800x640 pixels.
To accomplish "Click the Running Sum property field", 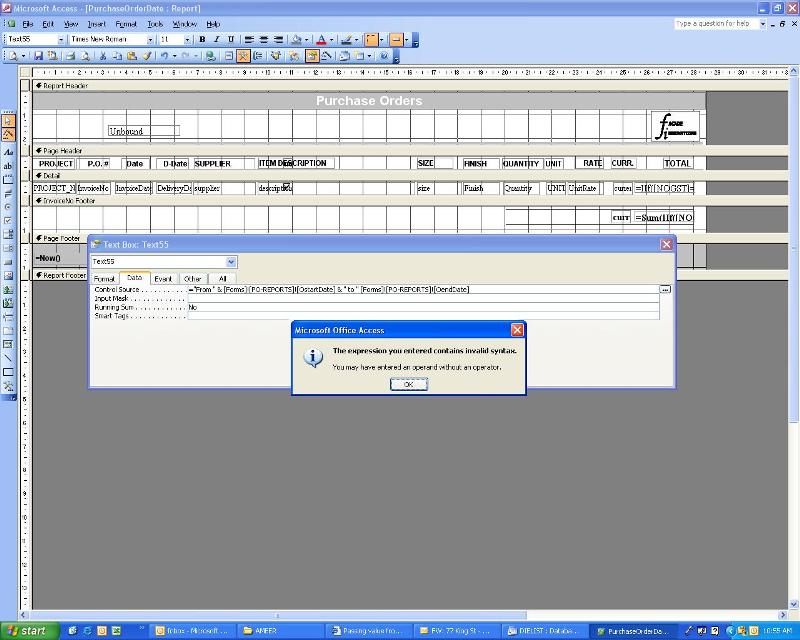I will click(x=423, y=307).
